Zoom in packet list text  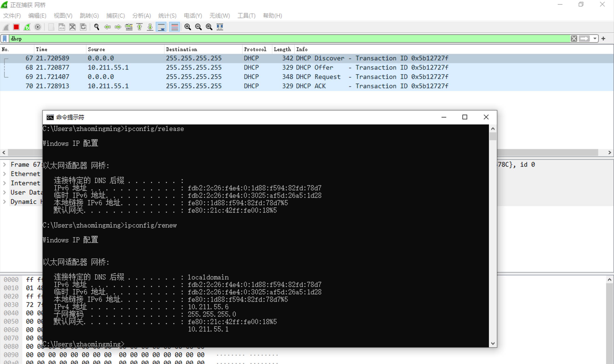188,27
